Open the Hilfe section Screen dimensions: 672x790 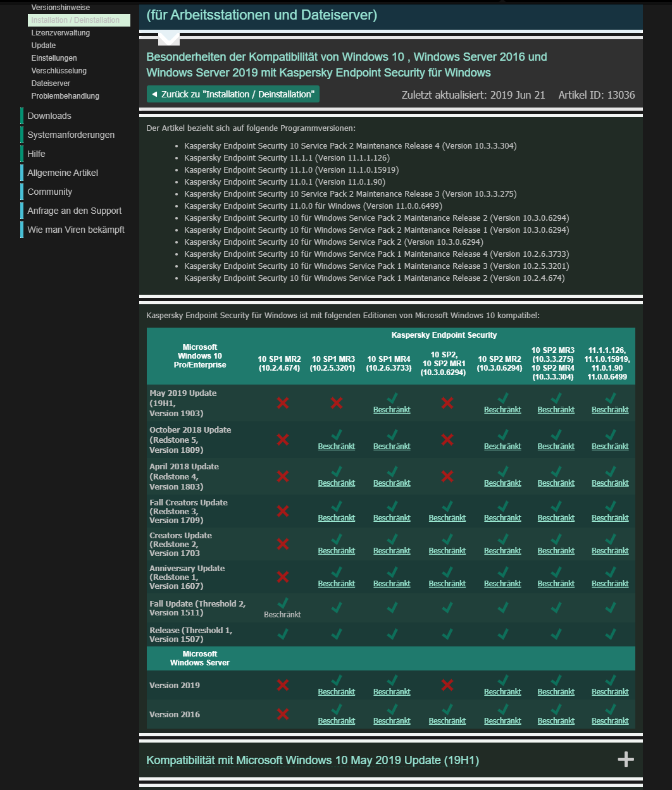[x=36, y=154]
